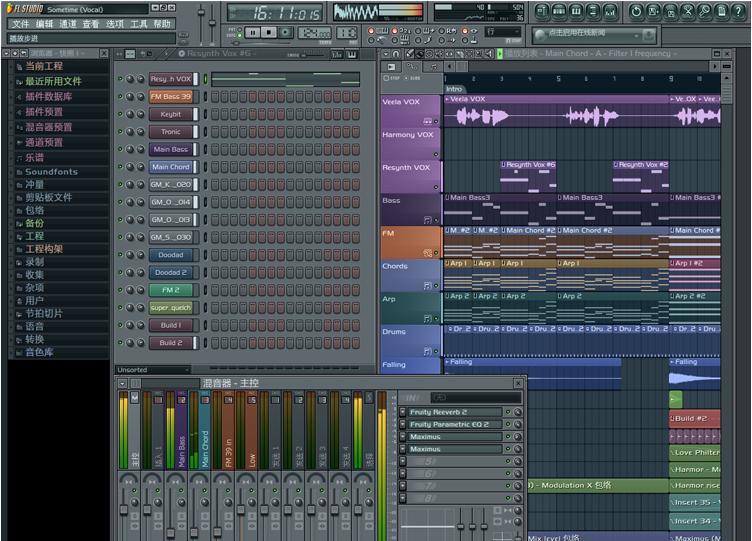Screen dimensions: 752x541
Task: Click the Main Bass mixer track fader
Action: pyautogui.click(x=170, y=533)
